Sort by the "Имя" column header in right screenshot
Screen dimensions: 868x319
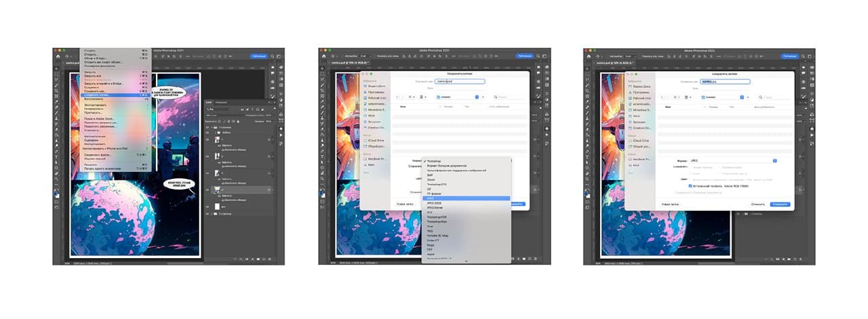click(x=668, y=107)
